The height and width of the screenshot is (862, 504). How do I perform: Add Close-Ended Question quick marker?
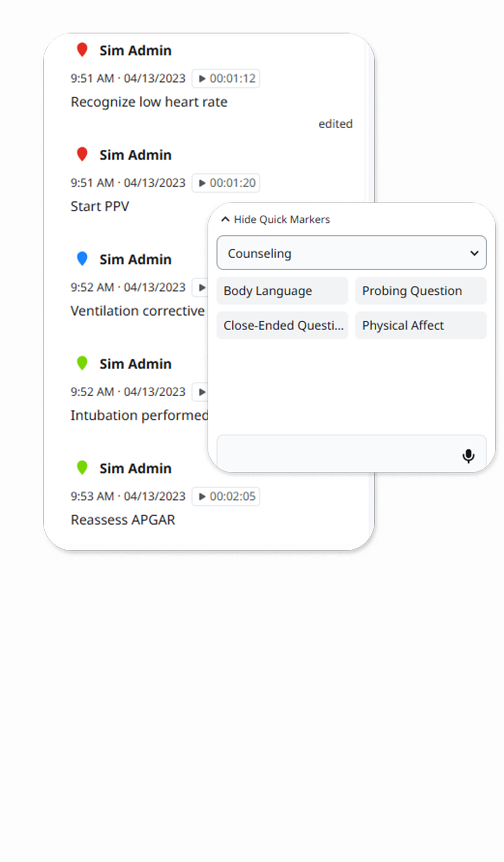click(x=282, y=325)
